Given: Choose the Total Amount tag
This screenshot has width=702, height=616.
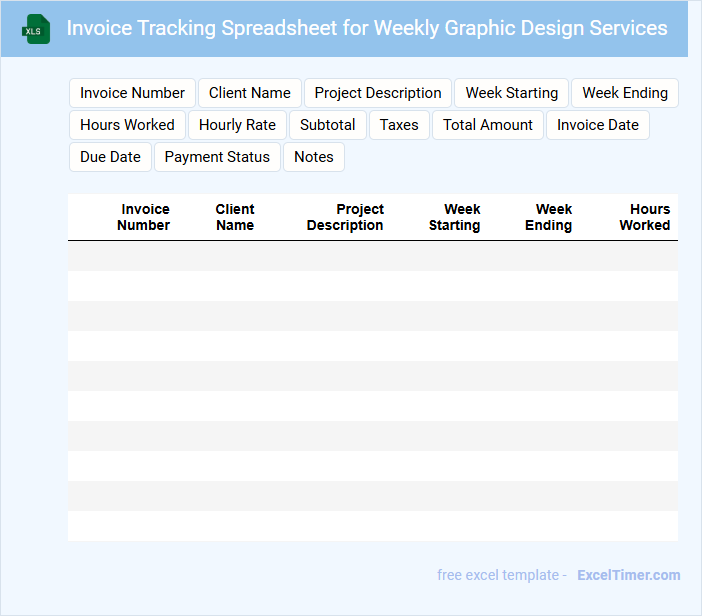Looking at the screenshot, I should point(488,125).
